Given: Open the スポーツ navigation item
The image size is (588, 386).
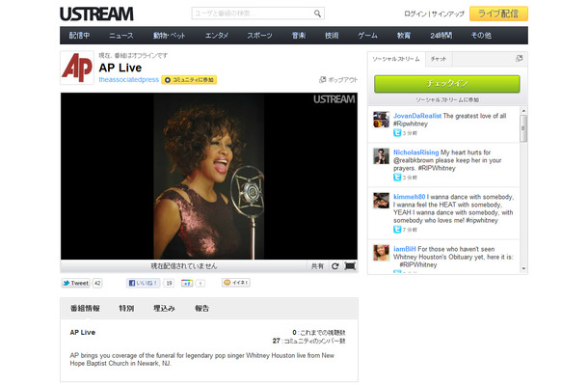Looking at the screenshot, I should coord(259,36).
